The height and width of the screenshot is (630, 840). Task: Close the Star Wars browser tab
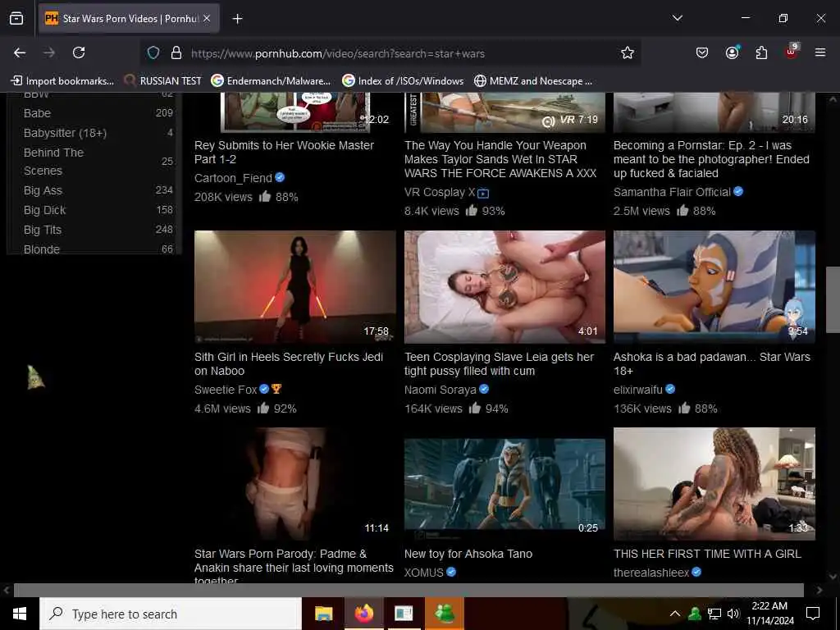pos(207,19)
